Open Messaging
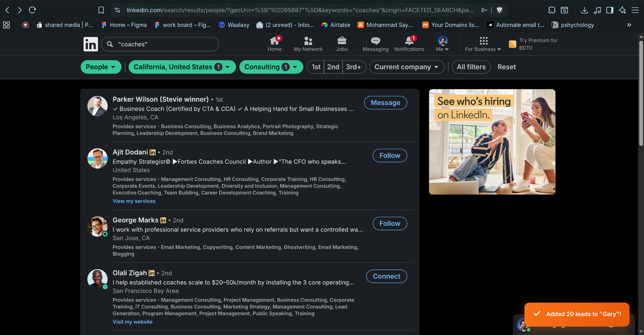 click(375, 44)
